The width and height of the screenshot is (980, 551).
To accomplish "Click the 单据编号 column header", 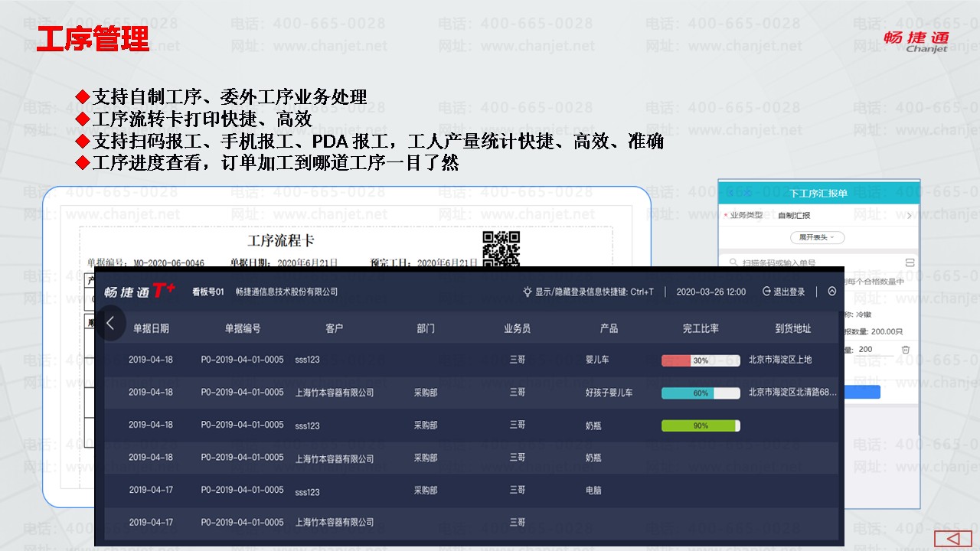I will tap(243, 328).
